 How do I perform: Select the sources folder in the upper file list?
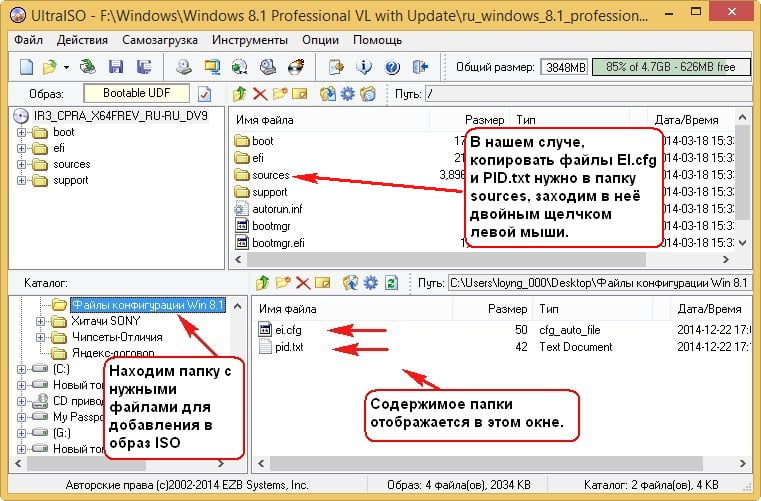click(x=269, y=175)
